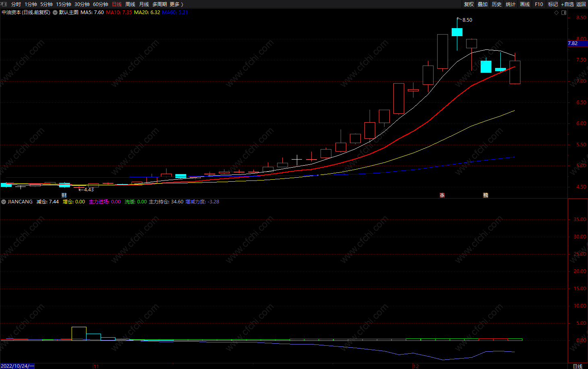
Task: Click the 涨 marker icon under chart
Action: (442, 195)
